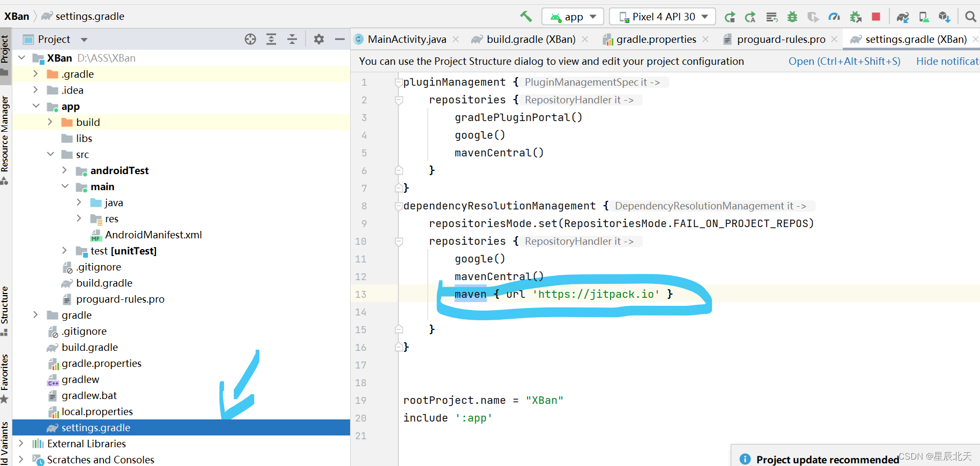Screen dimensions: 980x466
Task: Open the SDK Manager icon
Action: (x=945, y=17)
